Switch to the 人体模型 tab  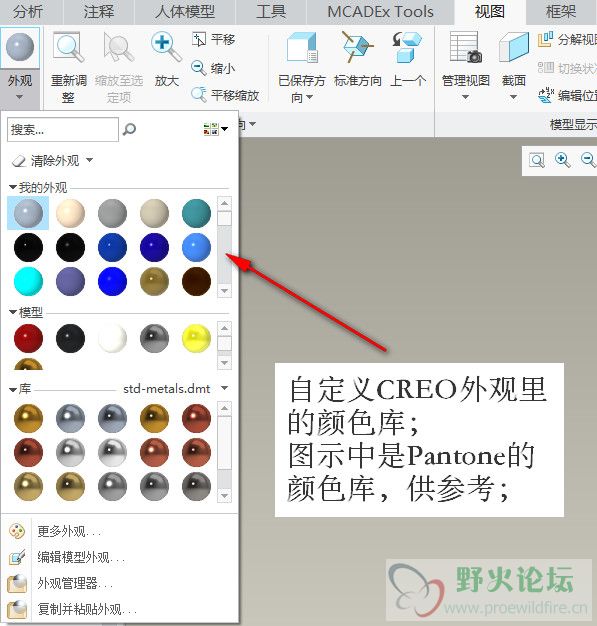coord(185,12)
